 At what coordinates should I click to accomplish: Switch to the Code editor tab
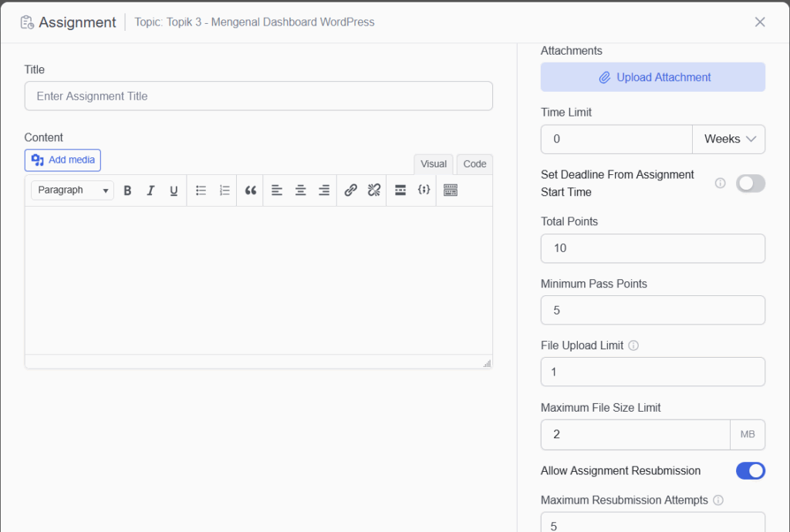(474, 164)
